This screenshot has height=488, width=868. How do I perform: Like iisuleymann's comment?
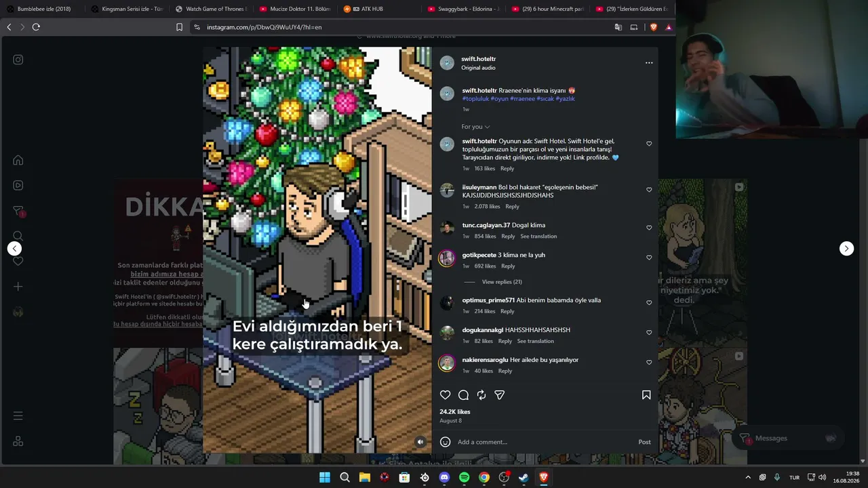tap(649, 190)
